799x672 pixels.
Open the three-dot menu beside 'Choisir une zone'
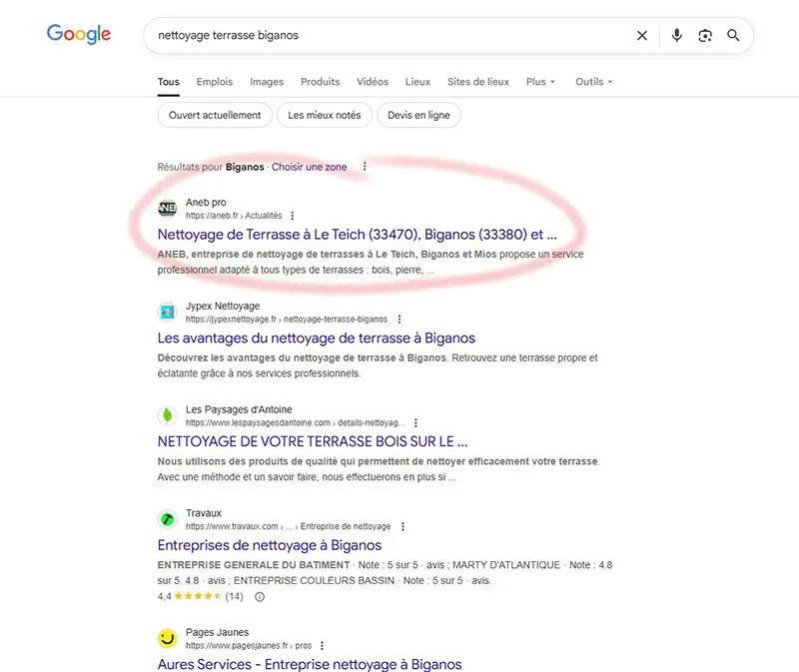364,166
